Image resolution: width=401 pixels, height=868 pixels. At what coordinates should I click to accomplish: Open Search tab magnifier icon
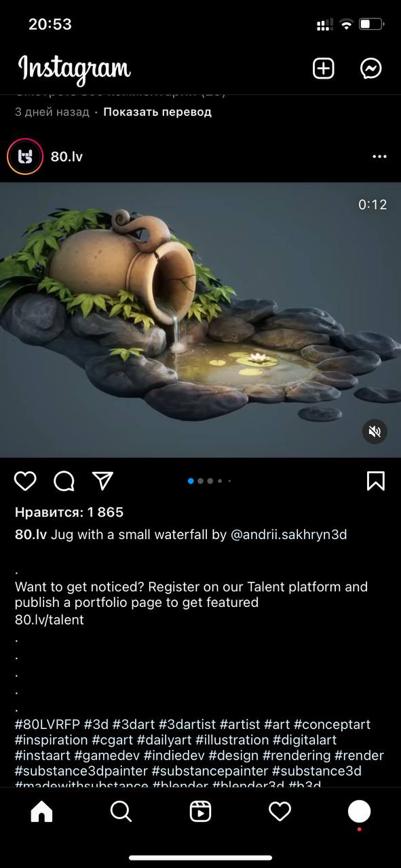tap(121, 811)
